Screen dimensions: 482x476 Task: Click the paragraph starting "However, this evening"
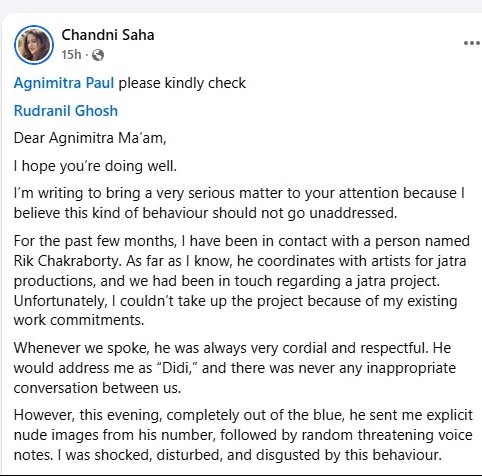coord(243,435)
